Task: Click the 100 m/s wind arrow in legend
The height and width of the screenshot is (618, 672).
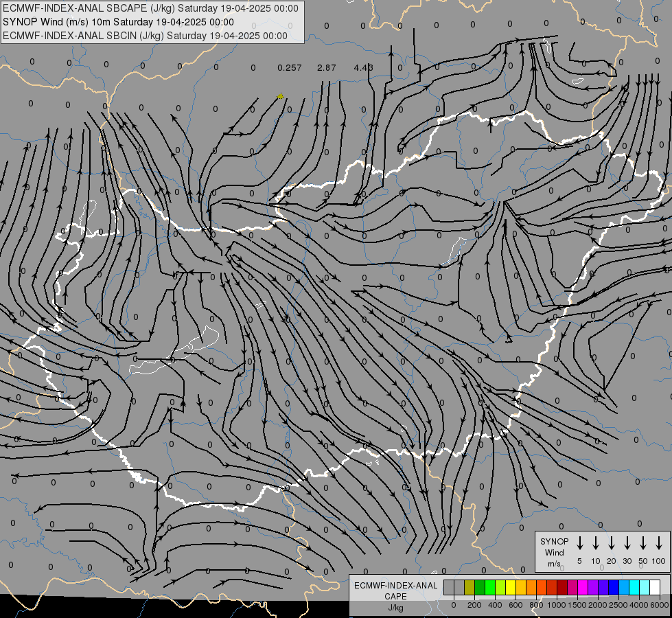Action: [x=659, y=542]
